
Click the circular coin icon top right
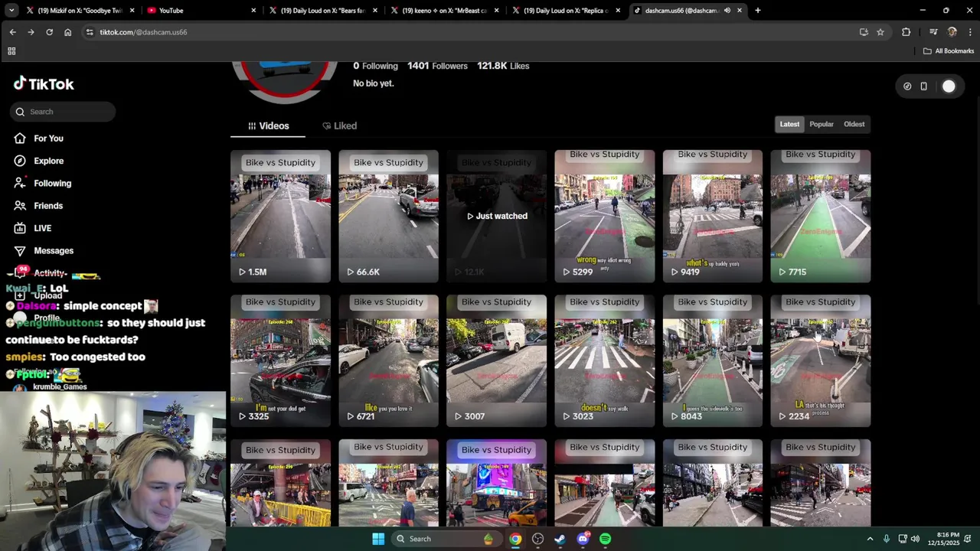[x=907, y=86]
